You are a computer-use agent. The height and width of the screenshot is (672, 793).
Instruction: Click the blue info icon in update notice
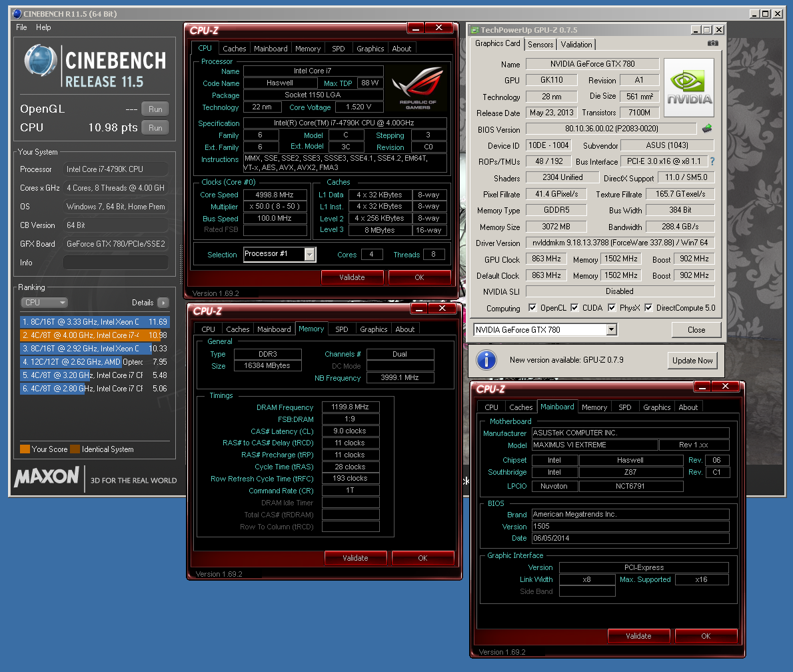486,360
